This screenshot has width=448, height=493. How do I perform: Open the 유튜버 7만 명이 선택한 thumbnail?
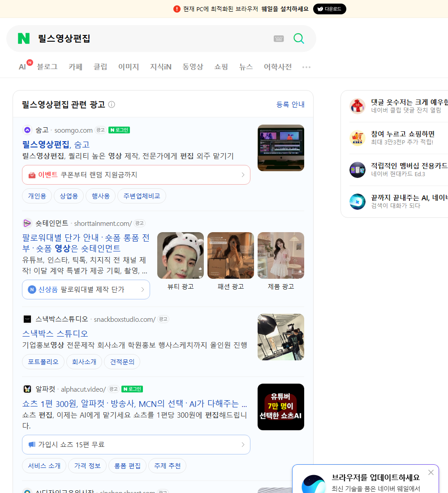281,407
